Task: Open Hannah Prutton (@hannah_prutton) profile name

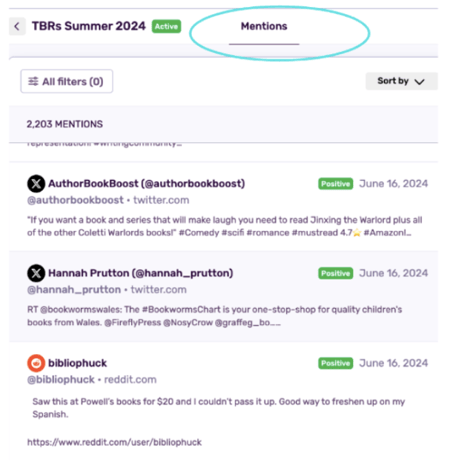Action: tap(141, 273)
